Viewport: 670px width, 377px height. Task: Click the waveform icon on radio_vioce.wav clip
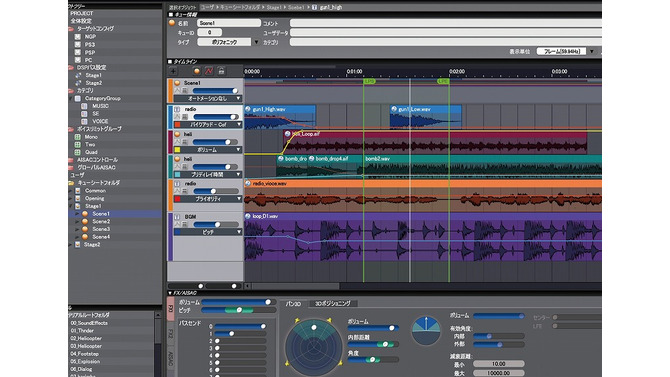coord(248,183)
